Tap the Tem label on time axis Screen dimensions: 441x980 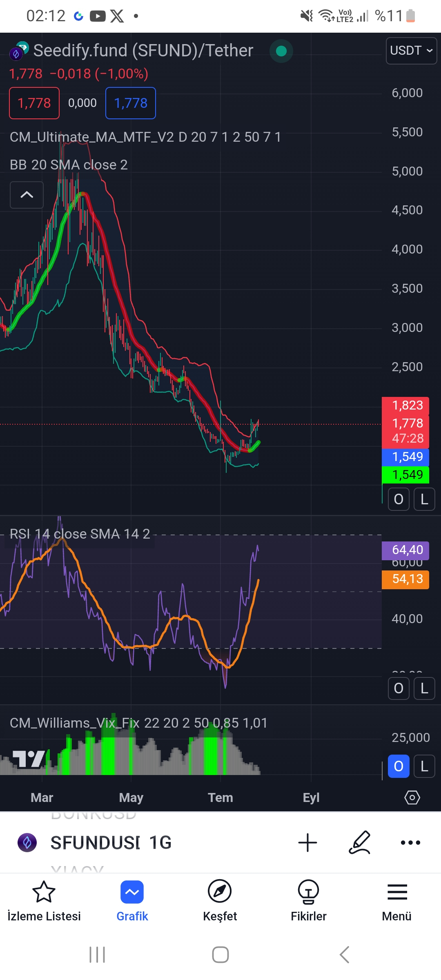coord(220,798)
